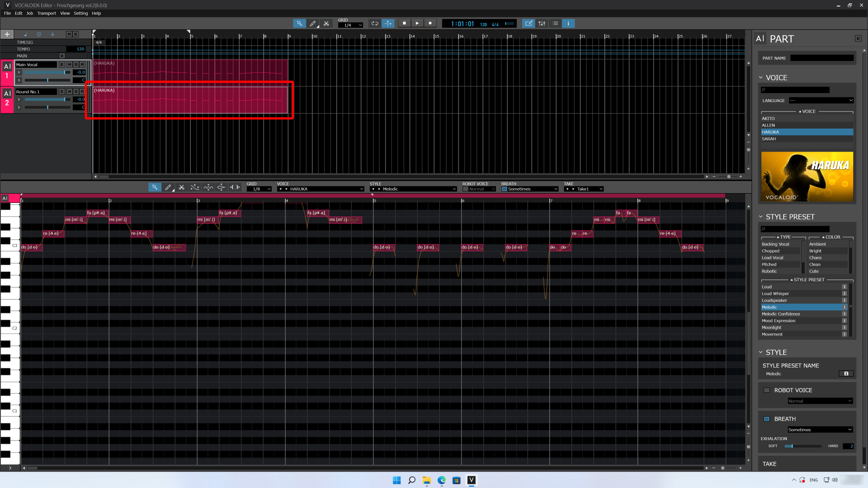868x488 pixels.
Task: Open the Job menu
Action: click(x=30, y=13)
